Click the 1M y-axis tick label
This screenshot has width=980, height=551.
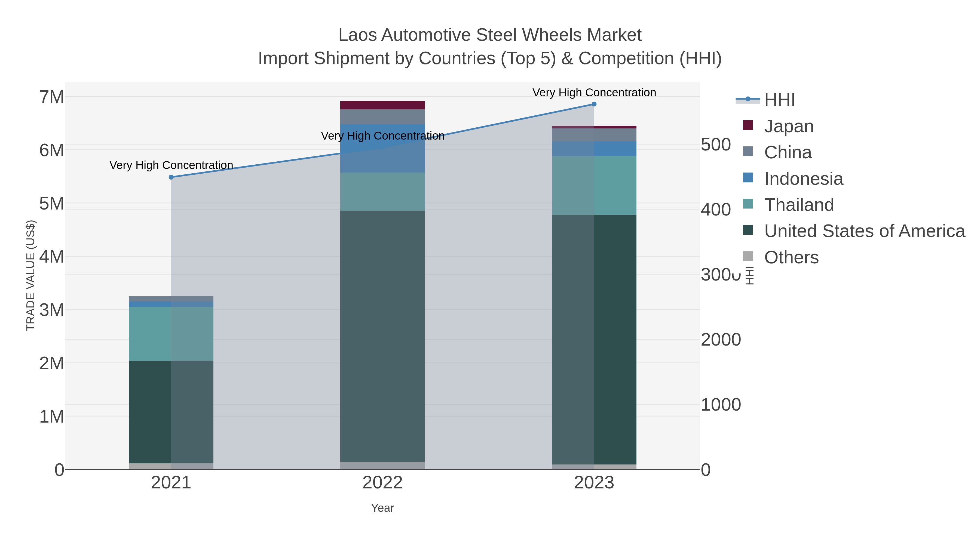tap(52, 416)
